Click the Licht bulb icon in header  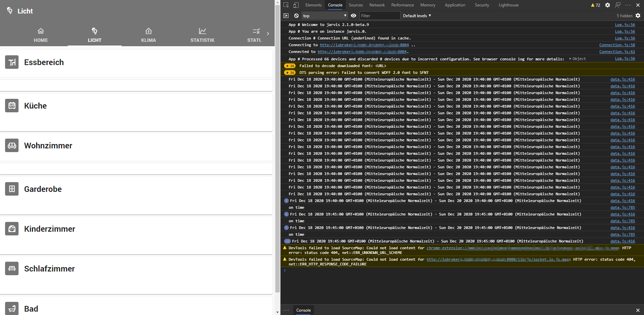click(x=10, y=11)
